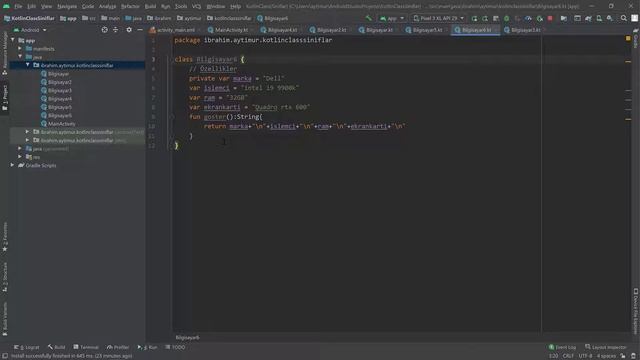Open the Run tool window button
Image resolution: width=640 pixels, height=360 pixels.
coord(147,347)
